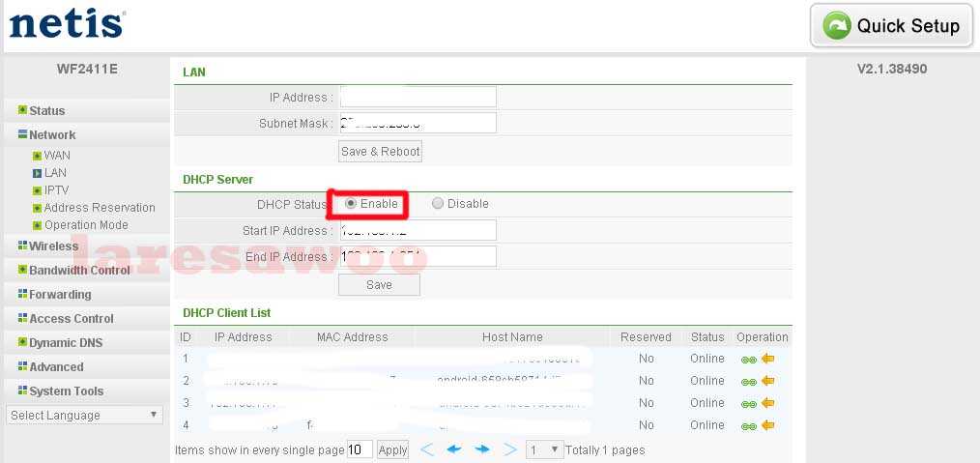Expand the Wireless menu section
The image size is (980, 463).
(53, 246)
